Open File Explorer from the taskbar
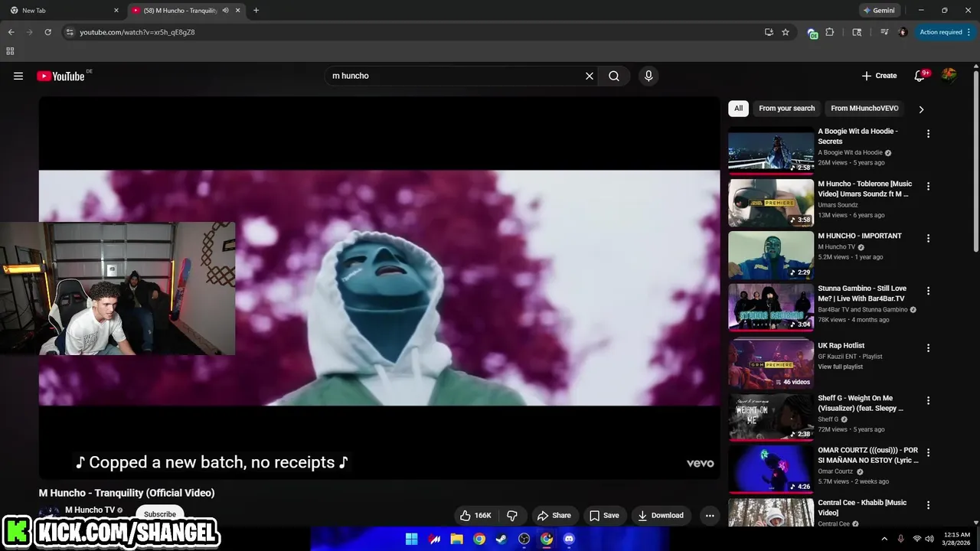Viewport: 980px width, 551px height. 456,539
